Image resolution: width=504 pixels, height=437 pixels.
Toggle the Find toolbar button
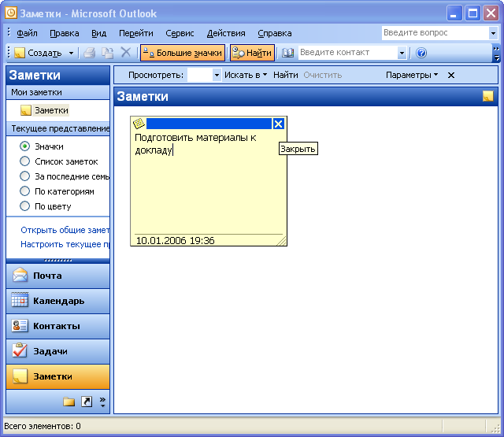coord(252,53)
